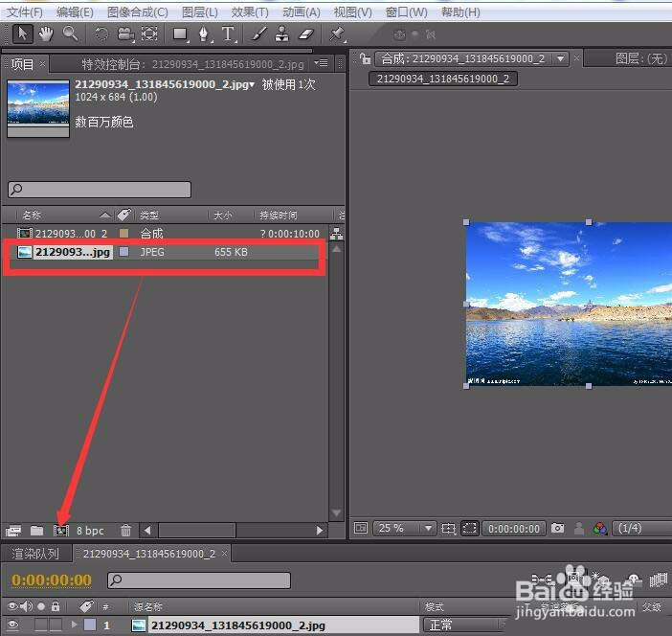Open the 文件(F) menu
The width and height of the screenshot is (672, 636).
[x=25, y=12]
